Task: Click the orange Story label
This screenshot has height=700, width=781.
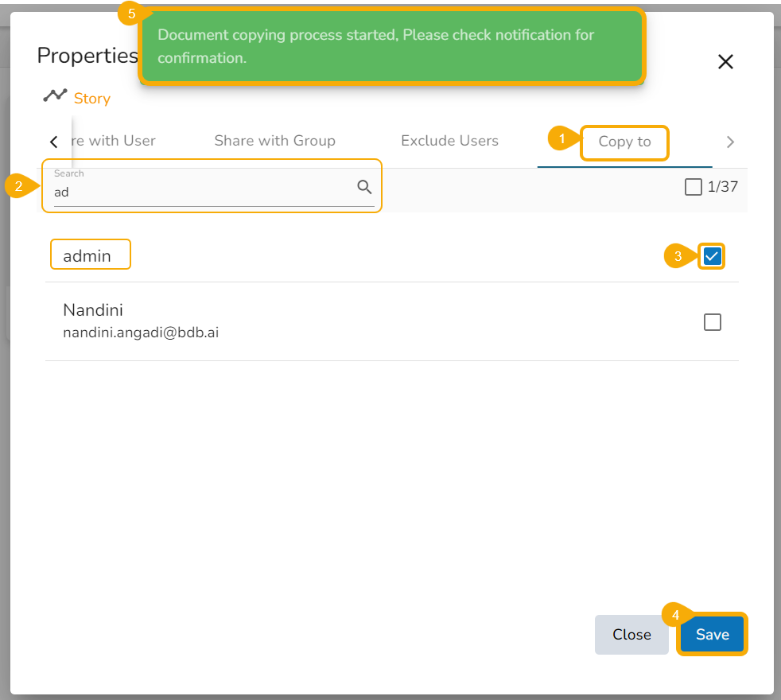Action: tap(92, 99)
